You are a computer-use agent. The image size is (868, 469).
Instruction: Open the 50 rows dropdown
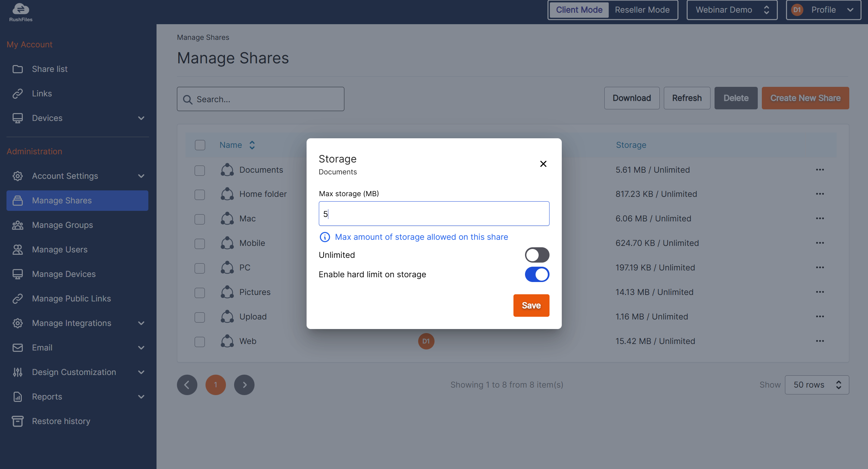coord(817,385)
